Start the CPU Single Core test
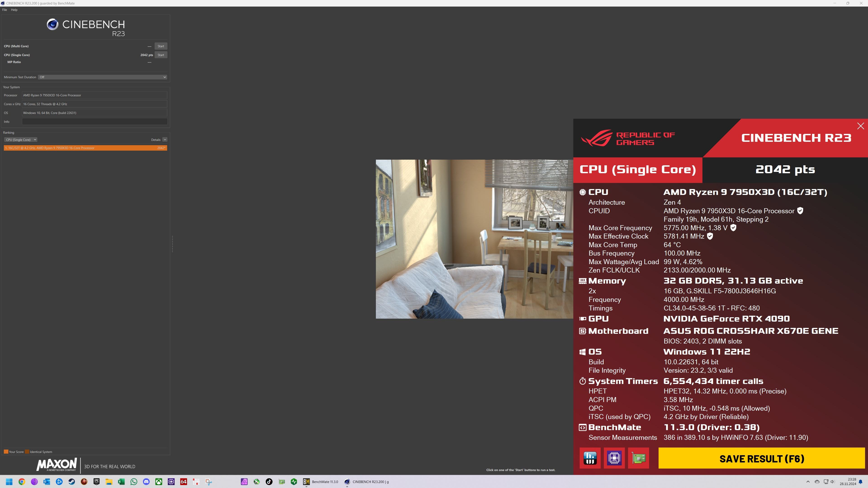The image size is (868, 488). pos(161,55)
